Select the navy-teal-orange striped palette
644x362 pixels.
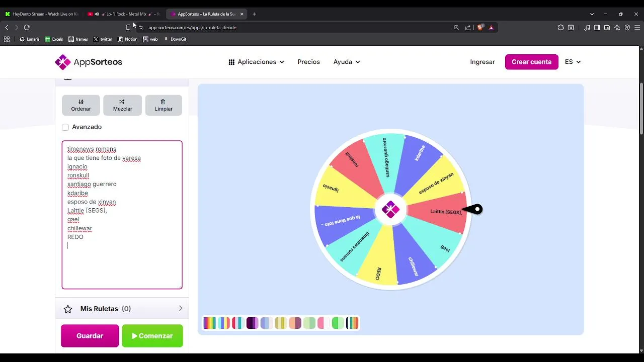click(x=352, y=323)
